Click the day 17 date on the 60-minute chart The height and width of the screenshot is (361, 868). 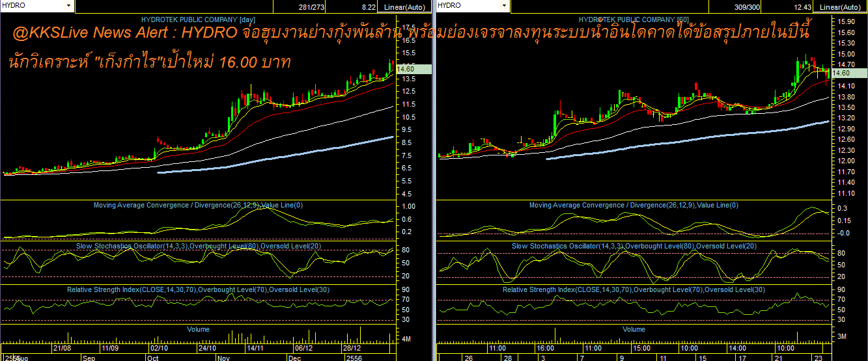coord(741,358)
